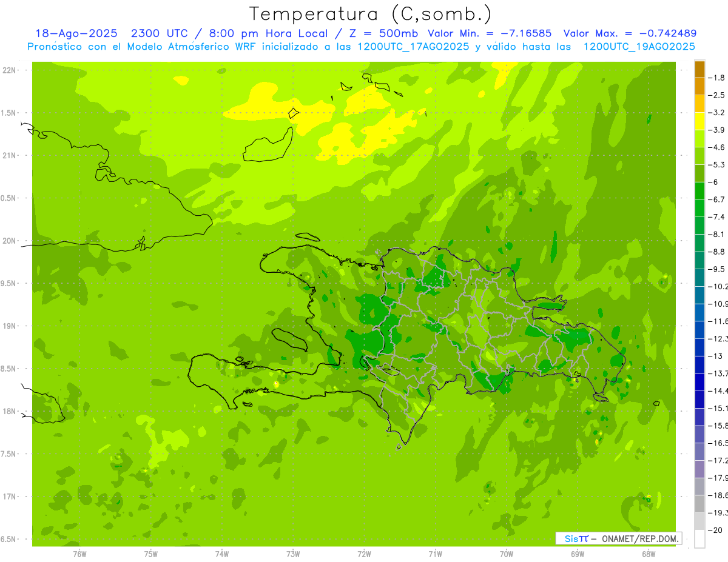Click the '73W' longitude label
728x562 pixels.
pos(293,554)
